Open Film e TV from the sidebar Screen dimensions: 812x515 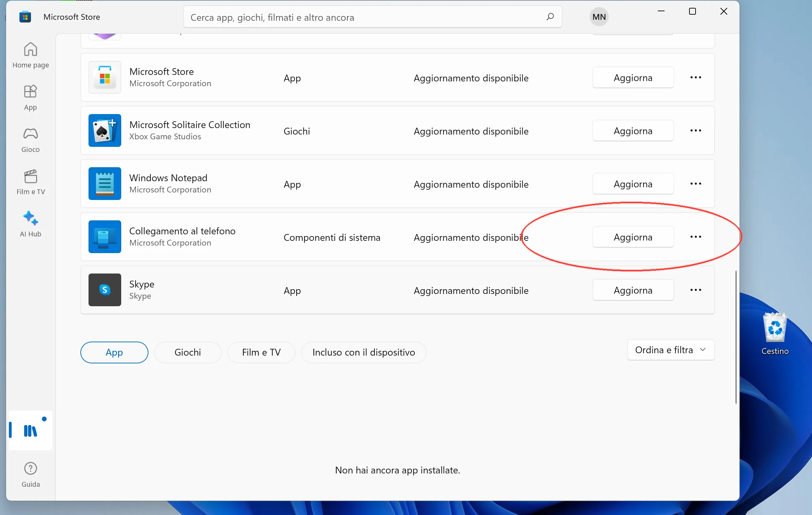[30, 182]
